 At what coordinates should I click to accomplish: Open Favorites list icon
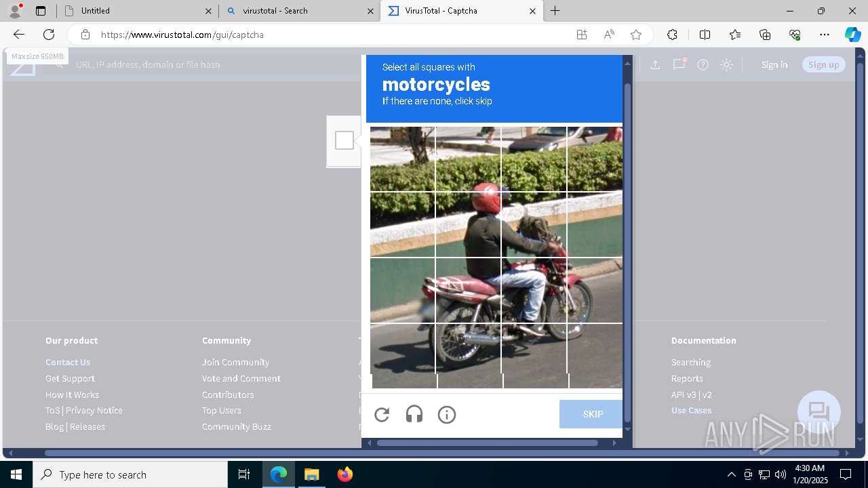735,35
